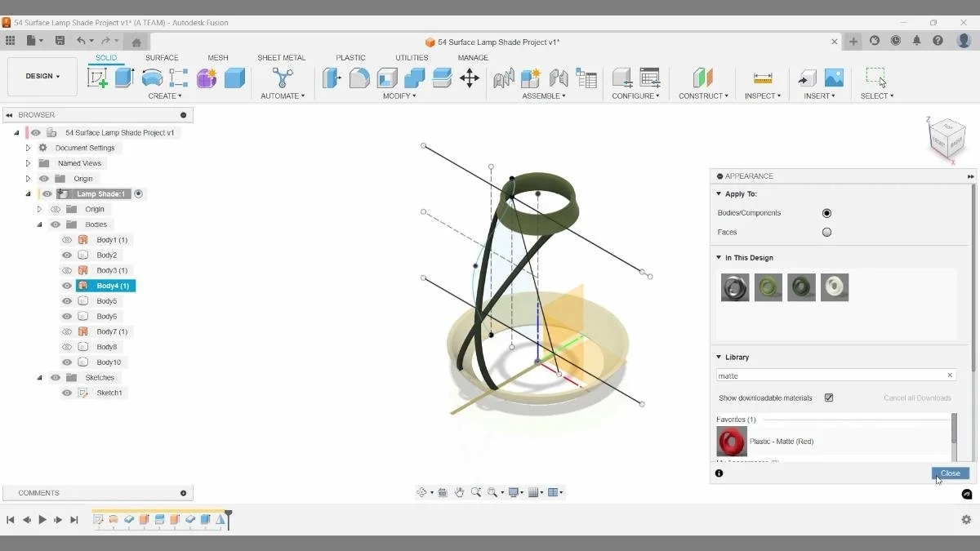980x551 pixels.
Task: Open the Move/Copy tool
Action: coord(470,78)
